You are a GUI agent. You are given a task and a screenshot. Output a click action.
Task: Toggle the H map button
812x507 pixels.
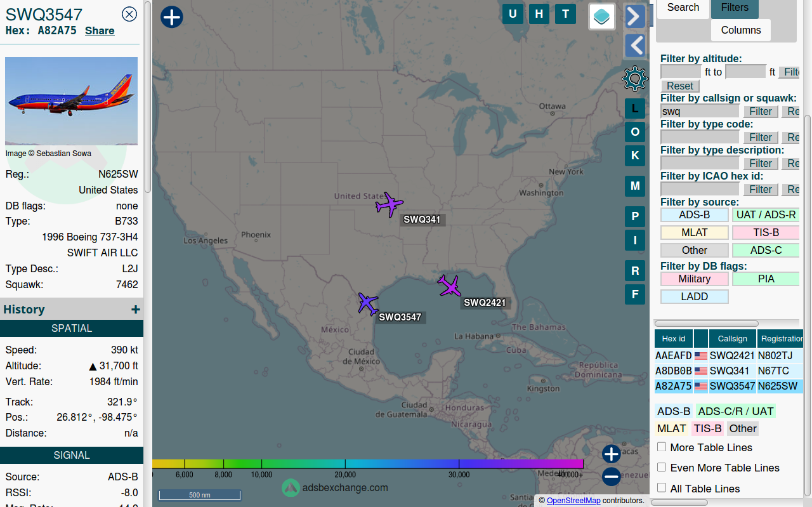(539, 14)
